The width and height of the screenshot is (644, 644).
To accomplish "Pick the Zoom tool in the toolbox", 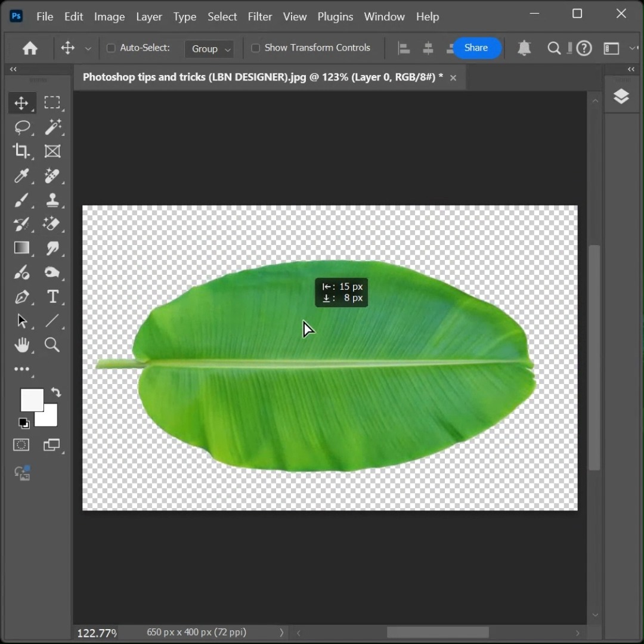I will (52, 345).
